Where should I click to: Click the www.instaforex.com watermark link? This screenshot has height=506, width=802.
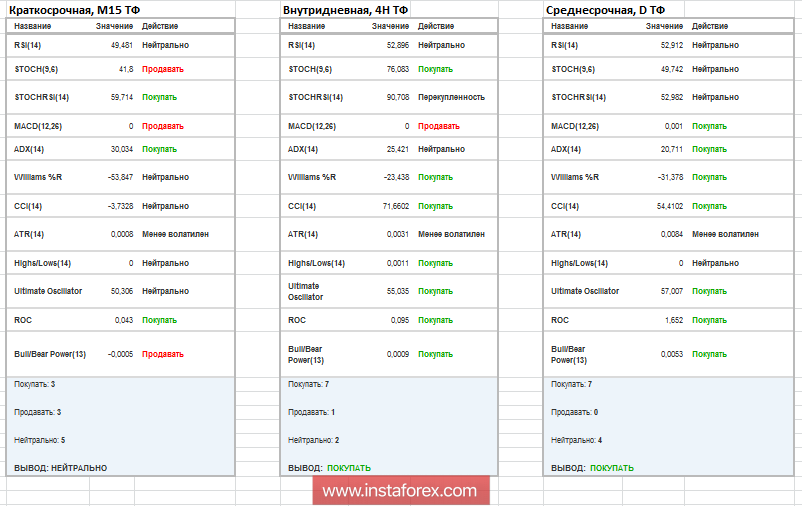400,491
